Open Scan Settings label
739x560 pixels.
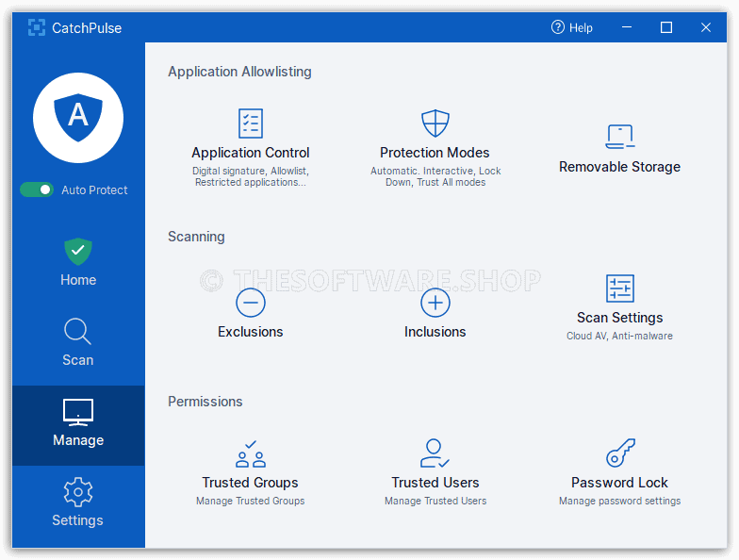620,318
